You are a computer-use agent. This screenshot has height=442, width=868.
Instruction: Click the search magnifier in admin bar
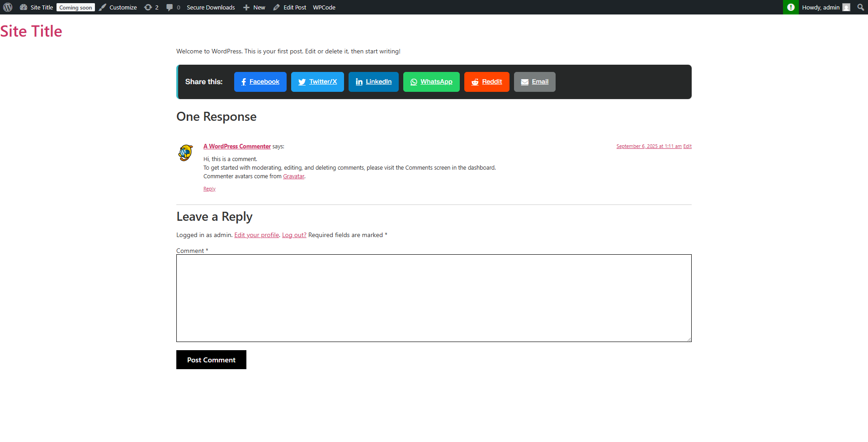pos(860,7)
